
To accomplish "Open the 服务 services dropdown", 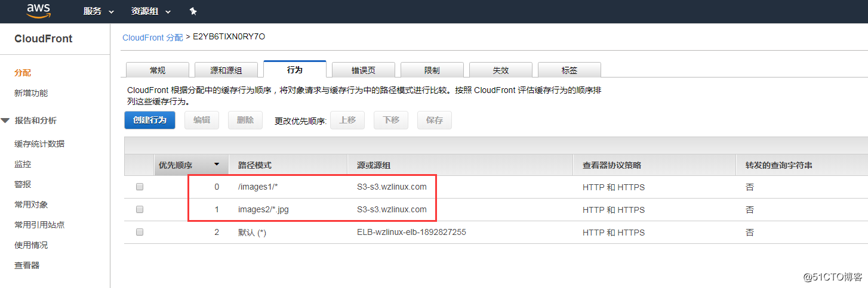I will (99, 11).
